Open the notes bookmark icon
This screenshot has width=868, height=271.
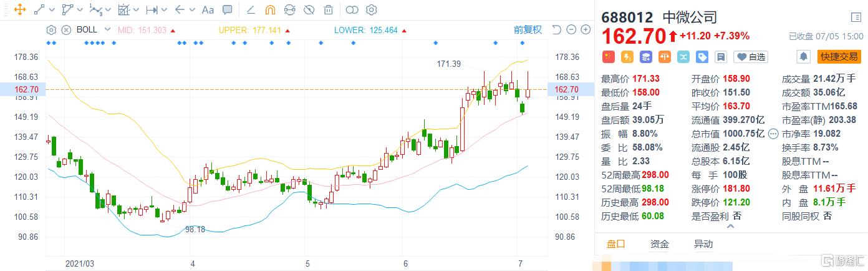(x=720, y=57)
